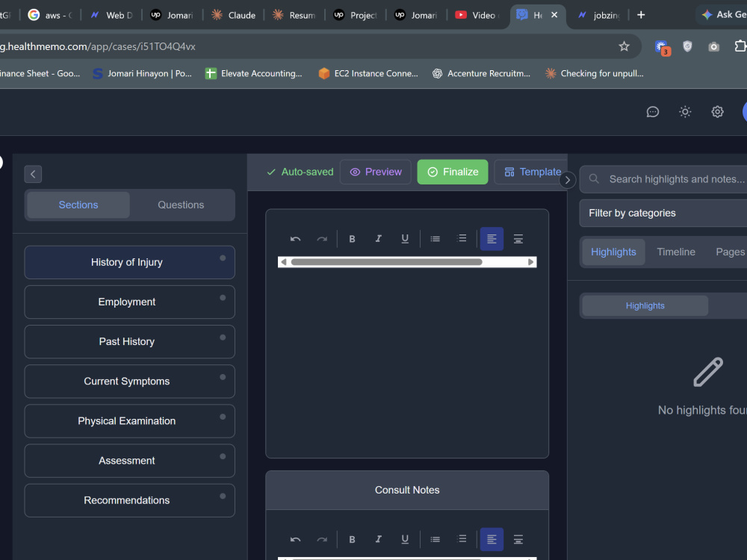747x560 pixels.
Task: Switch to the Questions tab
Action: [x=181, y=205]
